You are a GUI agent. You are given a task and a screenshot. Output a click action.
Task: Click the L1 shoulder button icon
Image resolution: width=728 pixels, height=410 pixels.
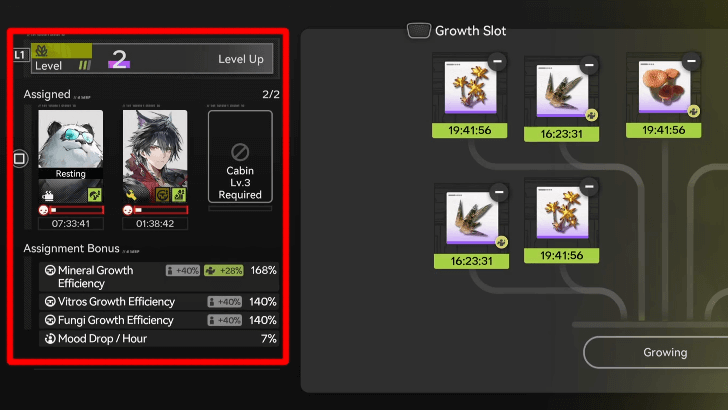20,55
